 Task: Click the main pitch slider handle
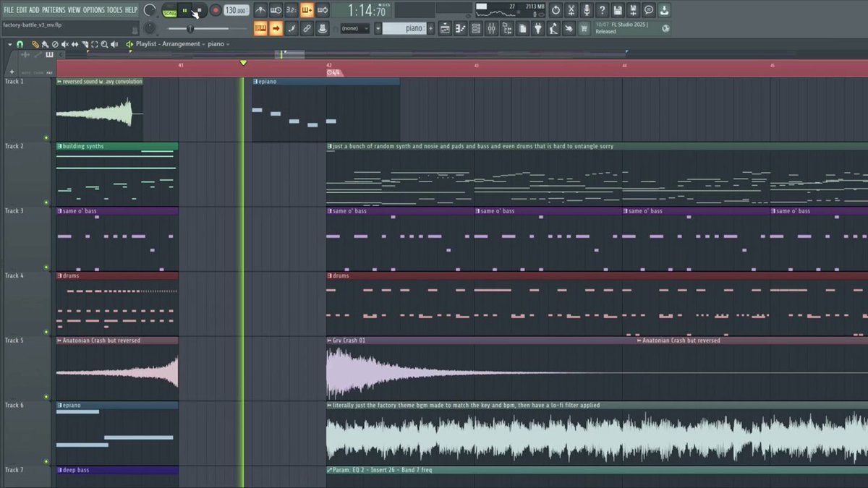click(190, 28)
